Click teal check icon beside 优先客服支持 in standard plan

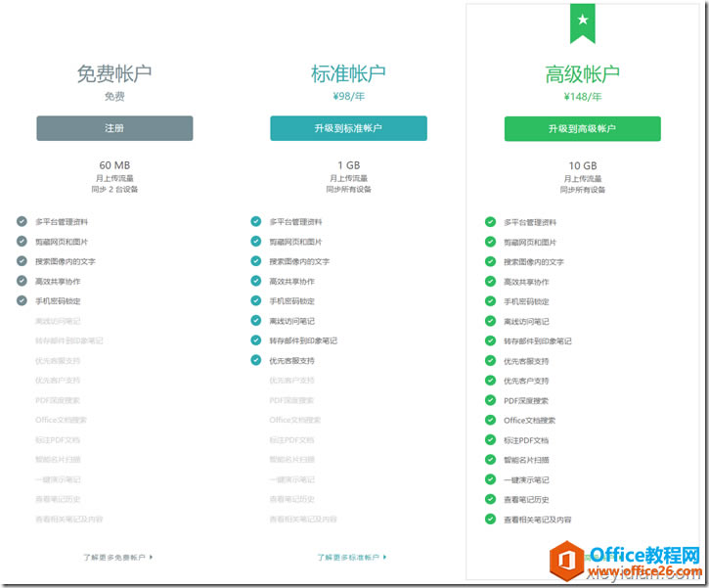[x=256, y=360]
